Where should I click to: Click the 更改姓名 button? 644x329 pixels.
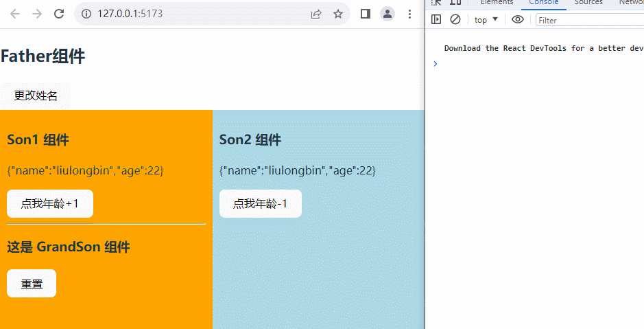click(x=36, y=96)
